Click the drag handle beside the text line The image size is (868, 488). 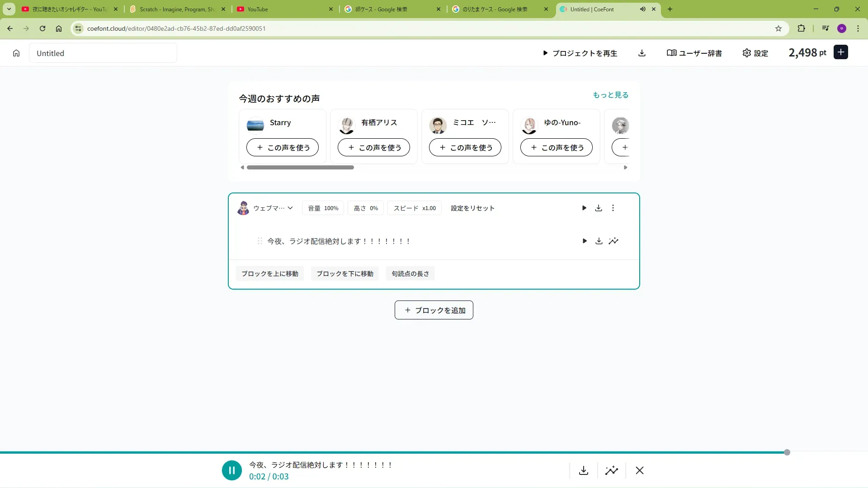click(x=260, y=241)
